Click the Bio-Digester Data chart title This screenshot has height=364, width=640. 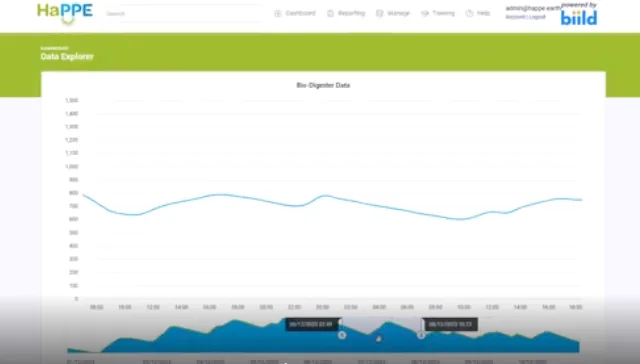(323, 85)
